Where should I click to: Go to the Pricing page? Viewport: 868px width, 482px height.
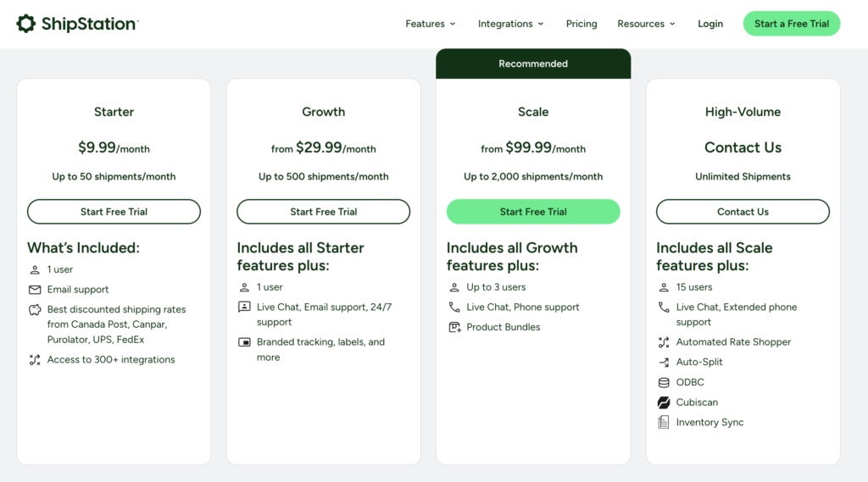(581, 24)
